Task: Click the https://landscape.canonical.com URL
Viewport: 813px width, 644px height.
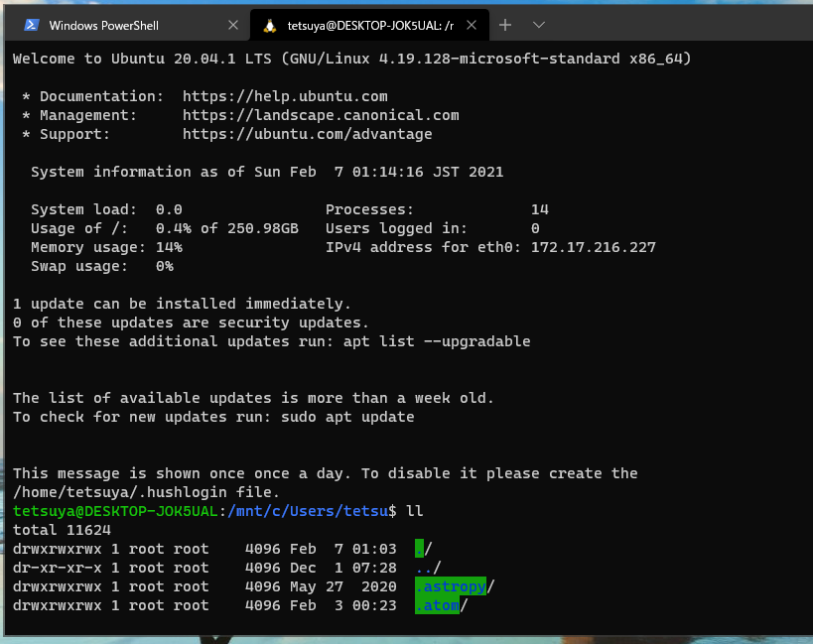Action: [x=321, y=115]
